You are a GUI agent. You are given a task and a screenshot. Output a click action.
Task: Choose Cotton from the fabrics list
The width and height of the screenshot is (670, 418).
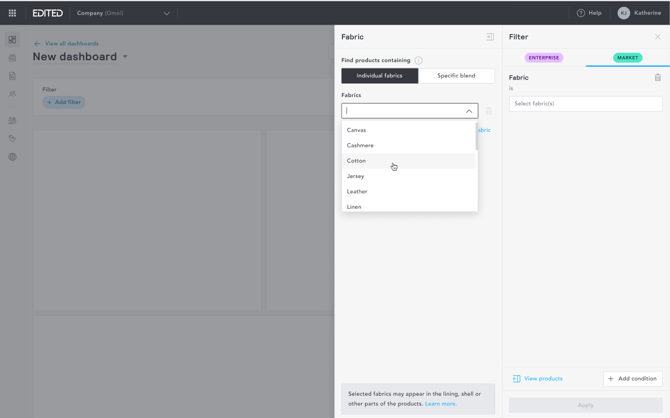[357, 161]
